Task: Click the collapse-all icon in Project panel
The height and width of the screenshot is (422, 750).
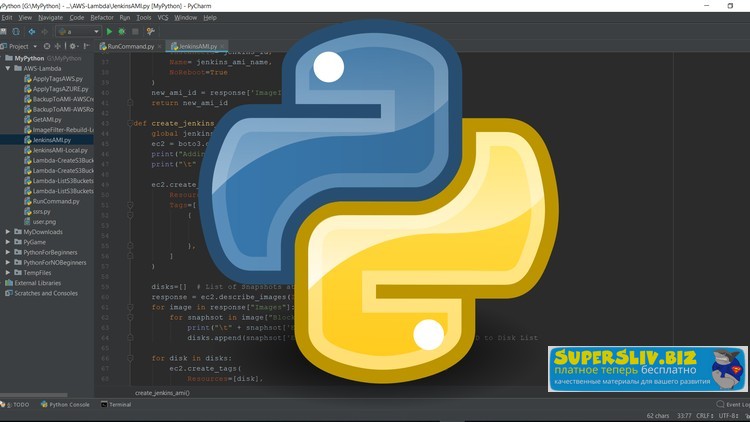Action: [x=57, y=46]
